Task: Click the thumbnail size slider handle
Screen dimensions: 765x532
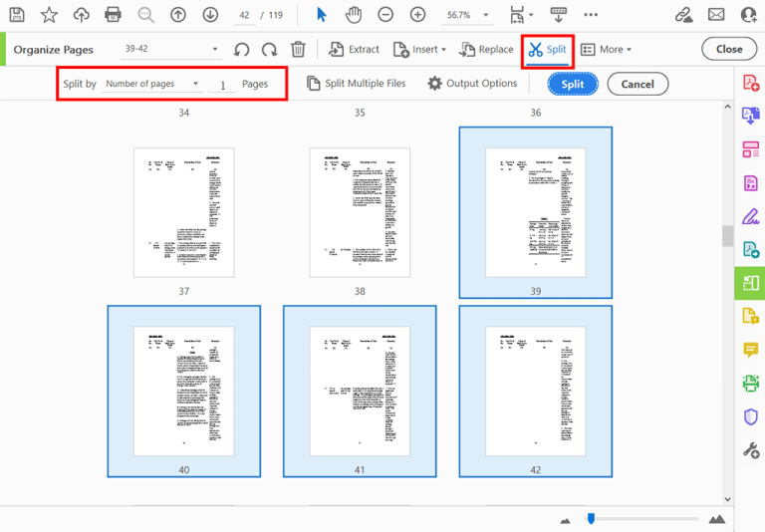Action: click(591, 518)
